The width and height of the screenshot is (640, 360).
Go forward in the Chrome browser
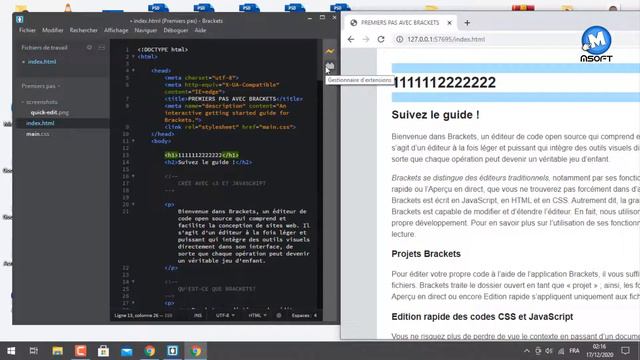coord(366,39)
